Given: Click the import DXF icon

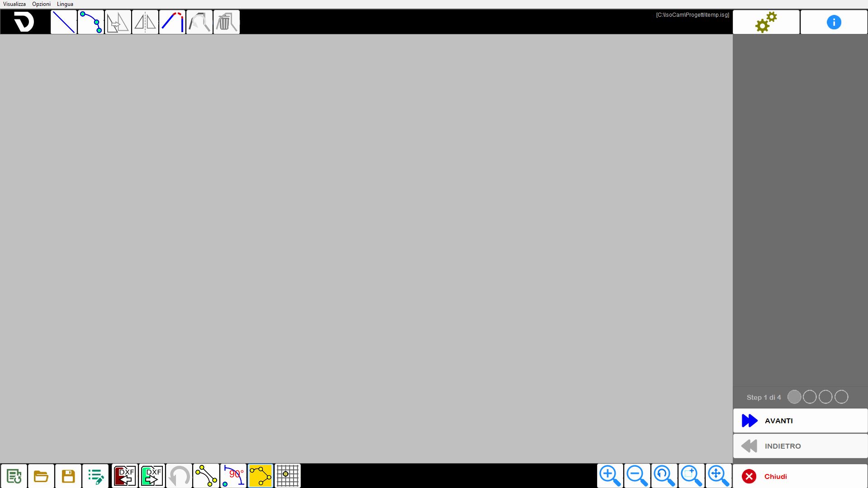Looking at the screenshot, I should point(124,476).
